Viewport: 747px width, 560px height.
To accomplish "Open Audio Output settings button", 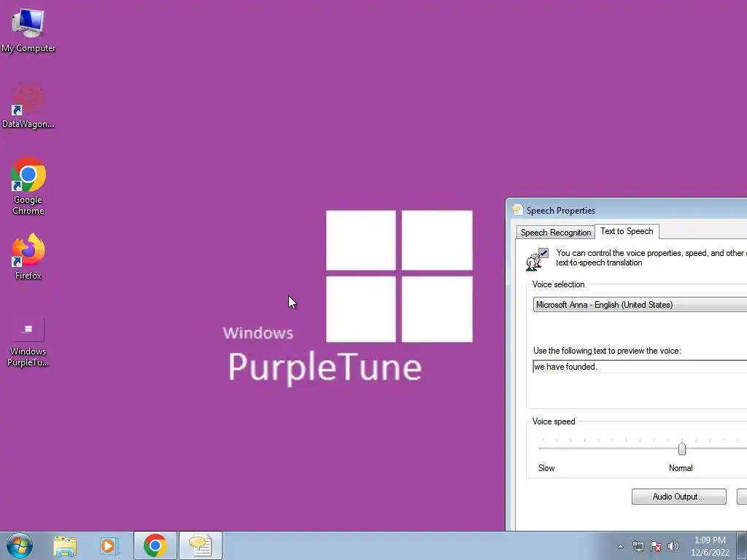I will click(678, 497).
